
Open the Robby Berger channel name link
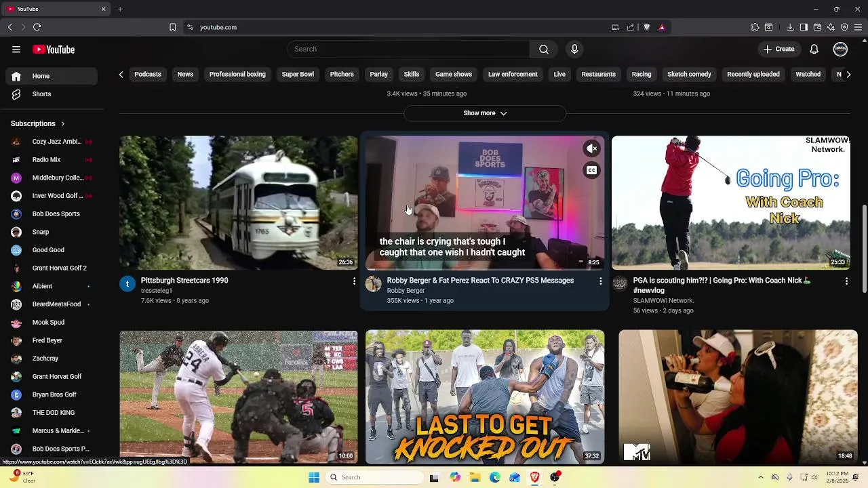click(406, 291)
